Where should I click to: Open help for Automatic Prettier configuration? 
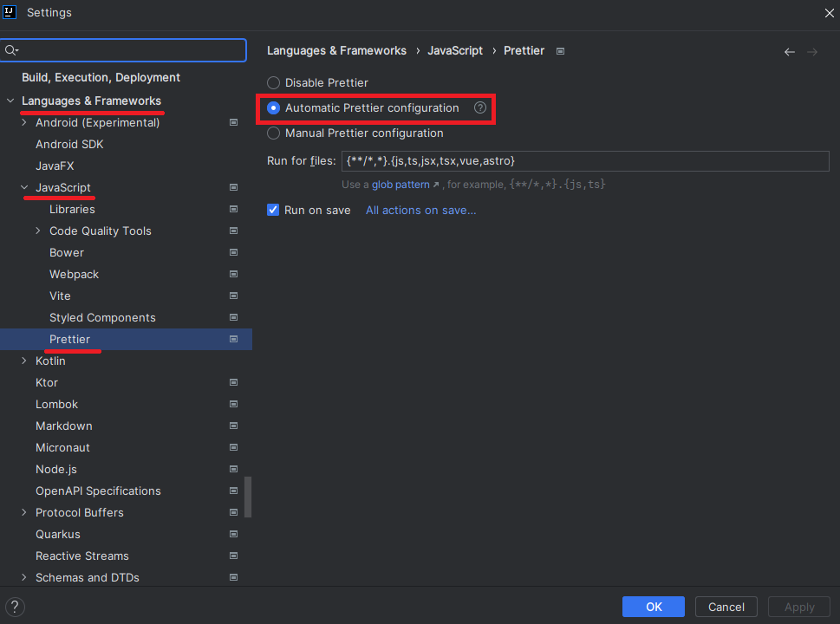480,108
